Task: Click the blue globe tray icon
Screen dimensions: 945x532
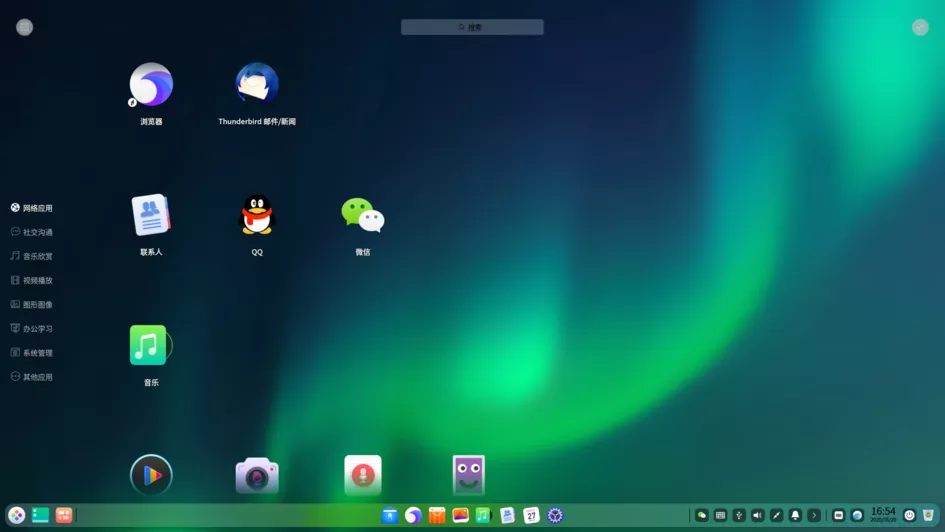Action: [857, 515]
